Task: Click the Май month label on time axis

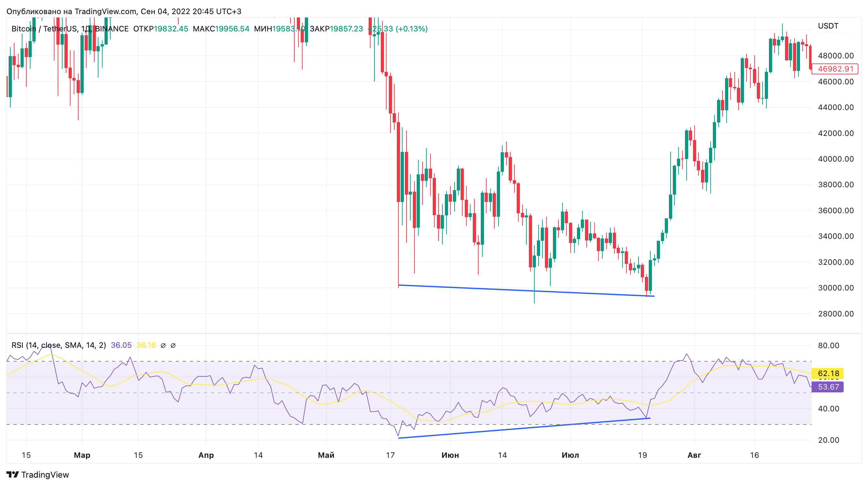Action: (326, 455)
